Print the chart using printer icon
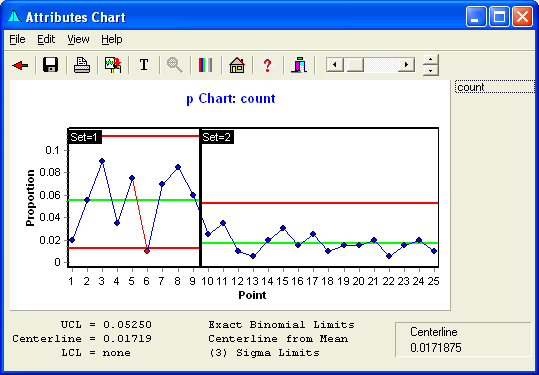The image size is (539, 375). click(x=82, y=65)
